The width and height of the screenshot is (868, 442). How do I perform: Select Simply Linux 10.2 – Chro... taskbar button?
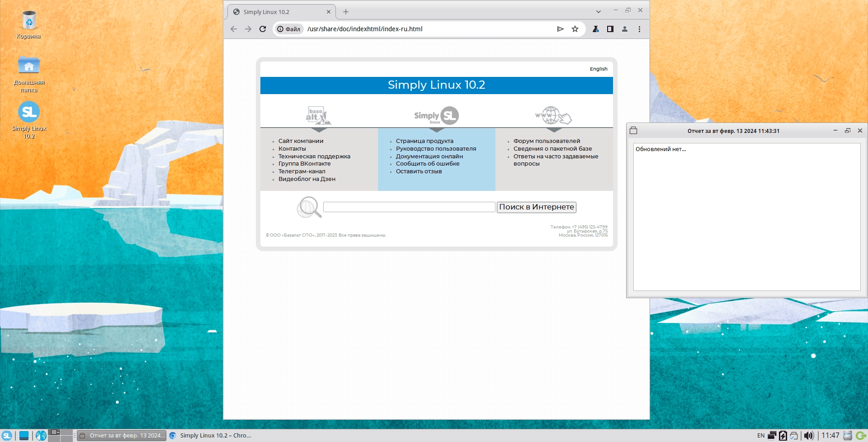211,436
